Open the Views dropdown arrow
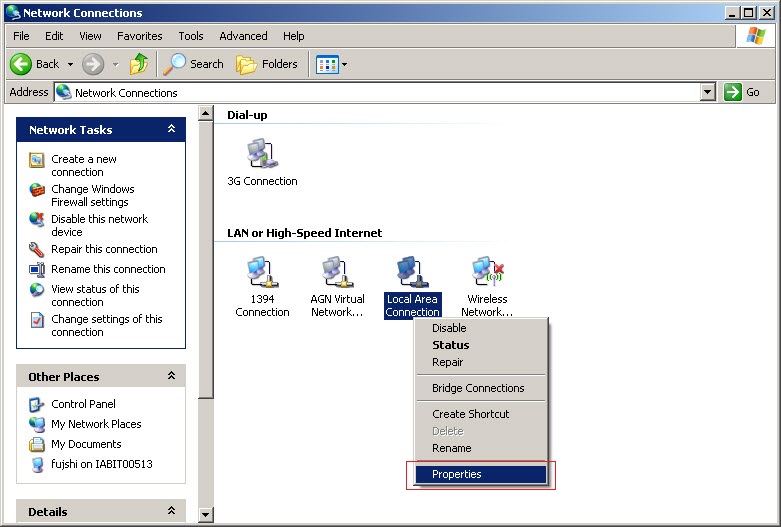Viewport: 781px width, 527px height. (344, 64)
